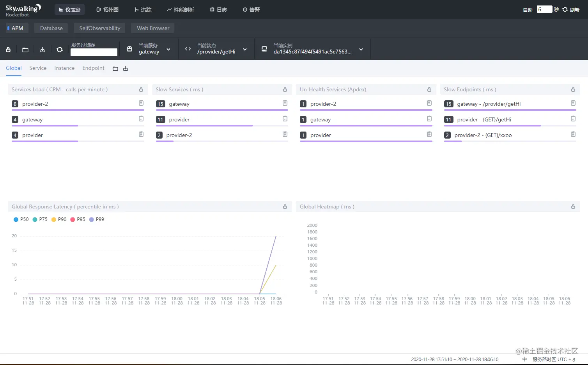Copy provider name in Services Load list

pos(141,134)
